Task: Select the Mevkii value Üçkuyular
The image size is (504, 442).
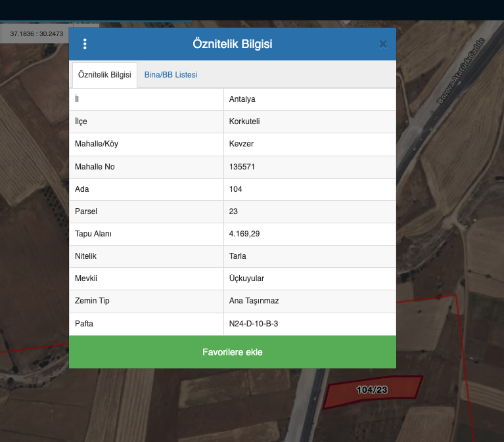Action: point(246,278)
